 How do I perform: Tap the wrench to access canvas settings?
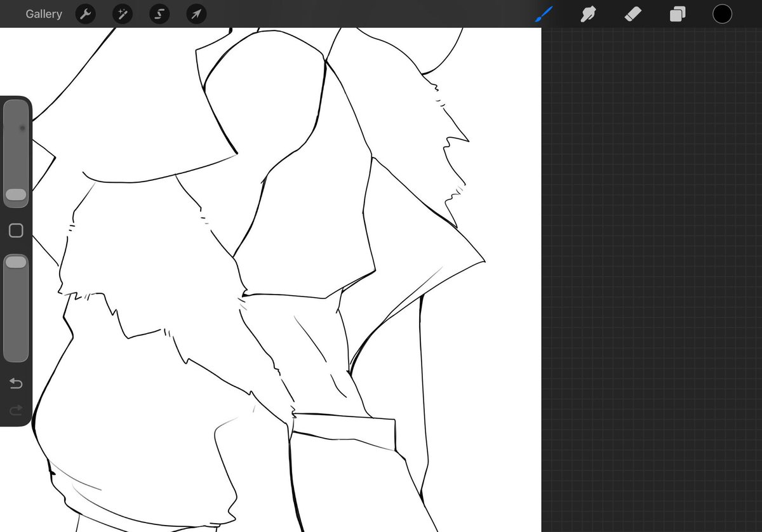pos(85,13)
